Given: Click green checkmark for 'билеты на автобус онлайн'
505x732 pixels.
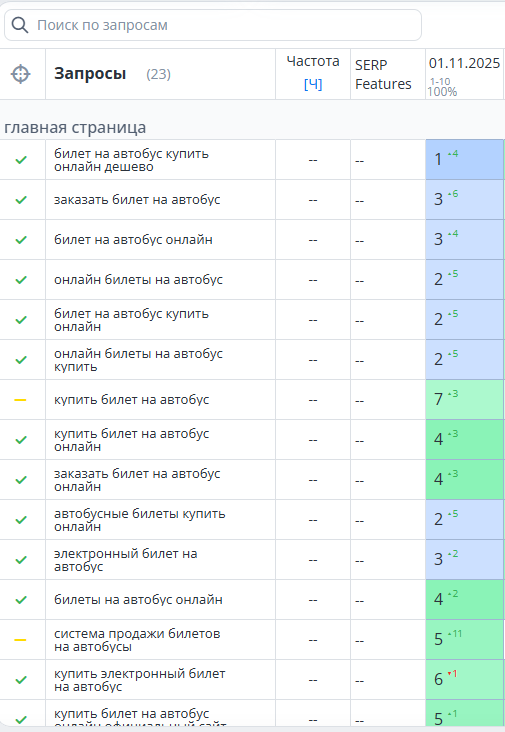Looking at the screenshot, I should [21, 600].
